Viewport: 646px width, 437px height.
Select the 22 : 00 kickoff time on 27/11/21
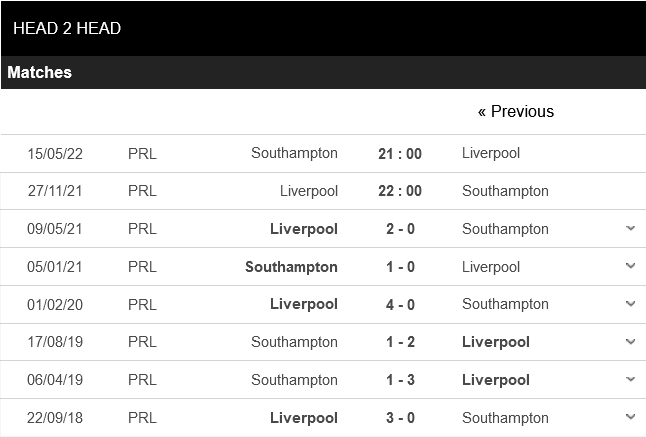(399, 191)
